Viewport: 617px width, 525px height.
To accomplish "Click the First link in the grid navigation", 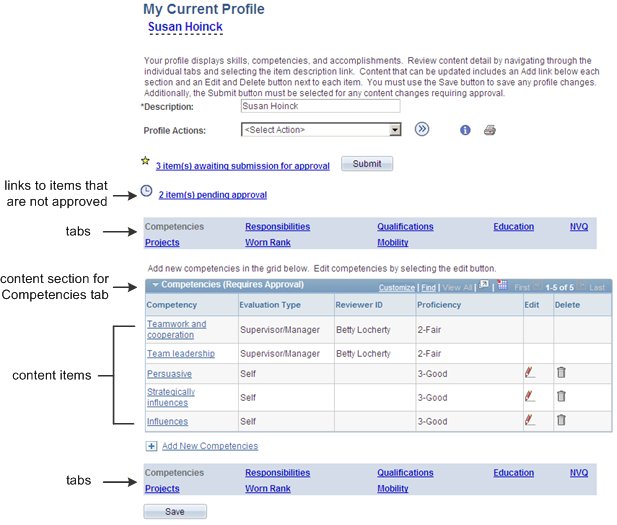I will coord(522,288).
